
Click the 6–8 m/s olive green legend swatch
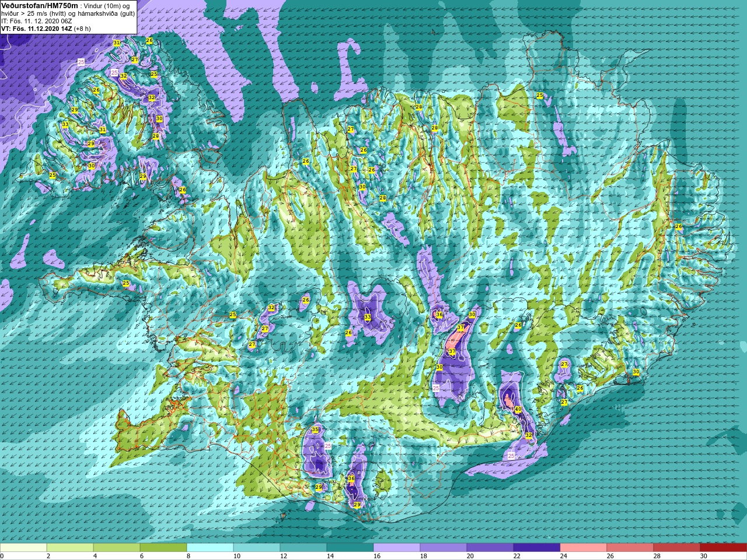pos(163,548)
